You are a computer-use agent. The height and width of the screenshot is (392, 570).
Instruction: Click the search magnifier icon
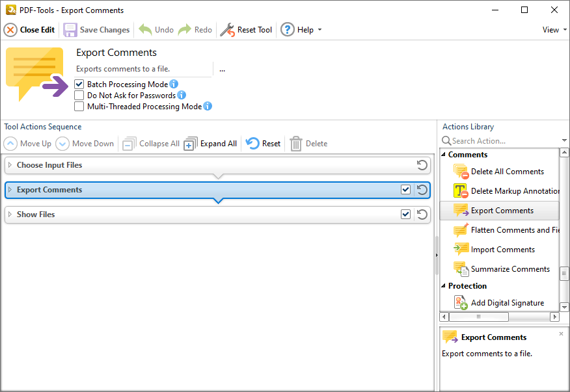pyautogui.click(x=446, y=140)
